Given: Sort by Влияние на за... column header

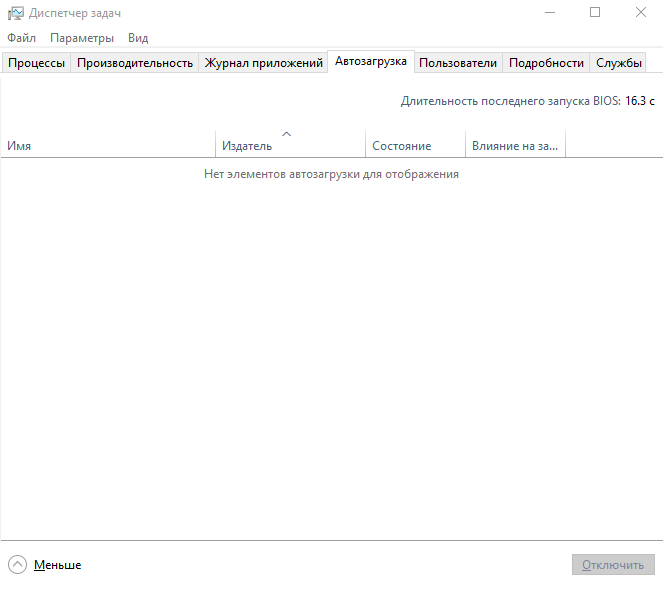Looking at the screenshot, I should [515, 144].
